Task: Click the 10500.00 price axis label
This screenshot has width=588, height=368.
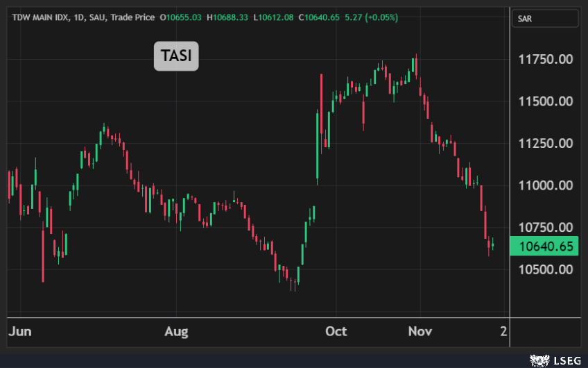Action: click(545, 269)
